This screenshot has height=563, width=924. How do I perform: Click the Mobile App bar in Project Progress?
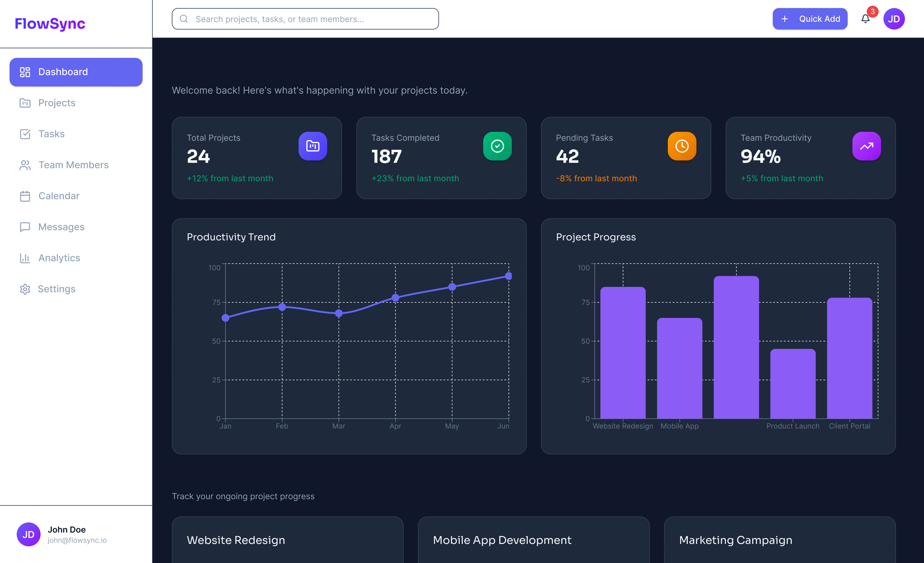point(679,368)
